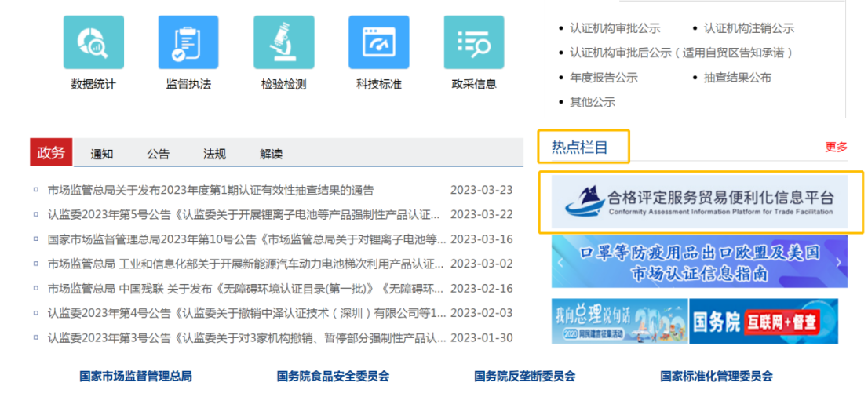Open the 认证机构审批公示 link
Viewport: 868px width, 397px height.
615,28
